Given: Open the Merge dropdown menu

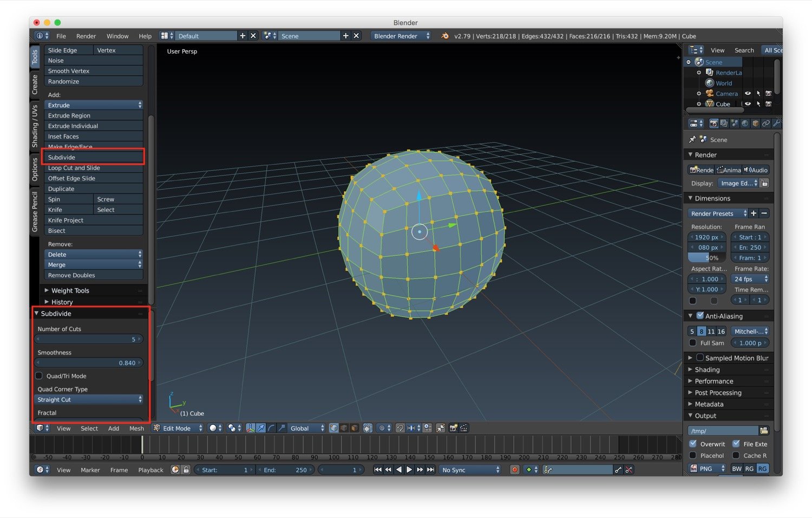Looking at the screenshot, I should tap(94, 264).
